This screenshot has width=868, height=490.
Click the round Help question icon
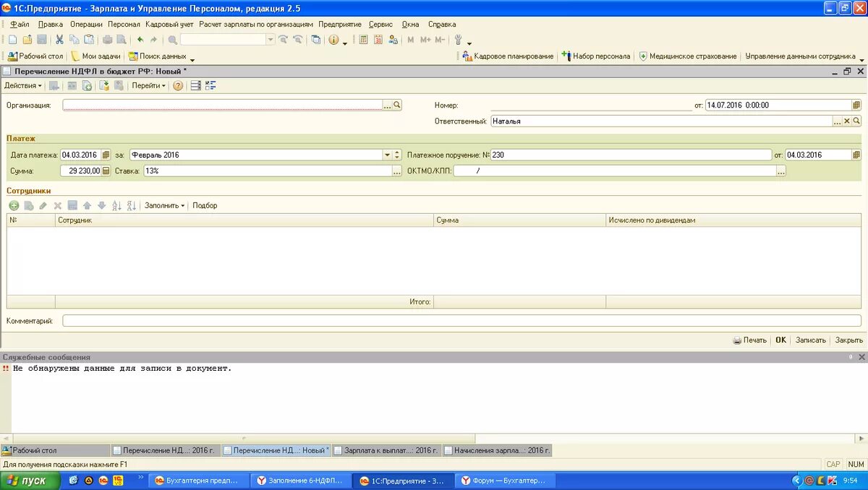click(x=178, y=85)
